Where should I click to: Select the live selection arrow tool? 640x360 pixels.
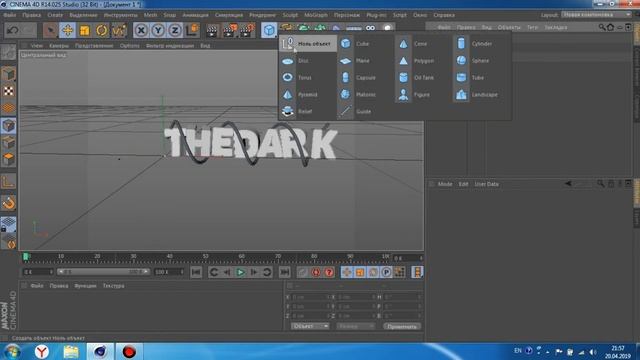point(50,30)
